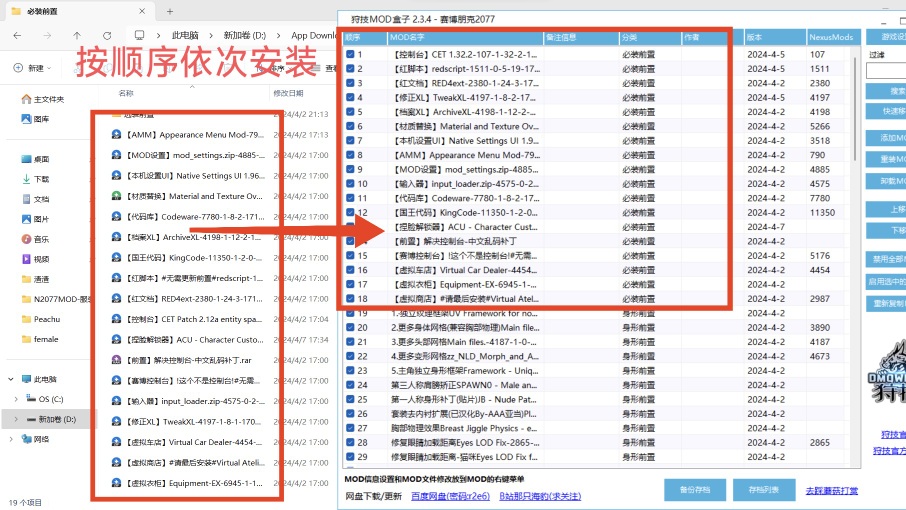Image resolution: width=906 pixels, height=510 pixels.
Task: Uncheck mod row 1 控制台 CET checkbox
Action: click(x=350, y=54)
